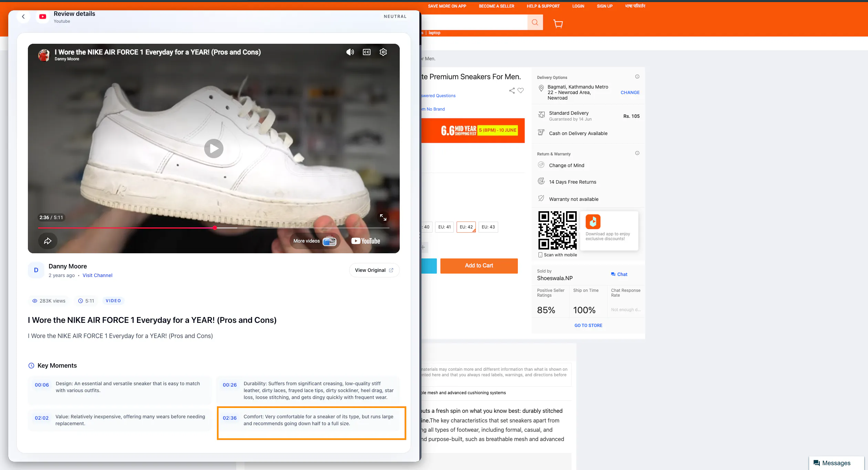The height and width of the screenshot is (470, 868).
Task: Click the orange app download icon
Action: click(x=593, y=222)
